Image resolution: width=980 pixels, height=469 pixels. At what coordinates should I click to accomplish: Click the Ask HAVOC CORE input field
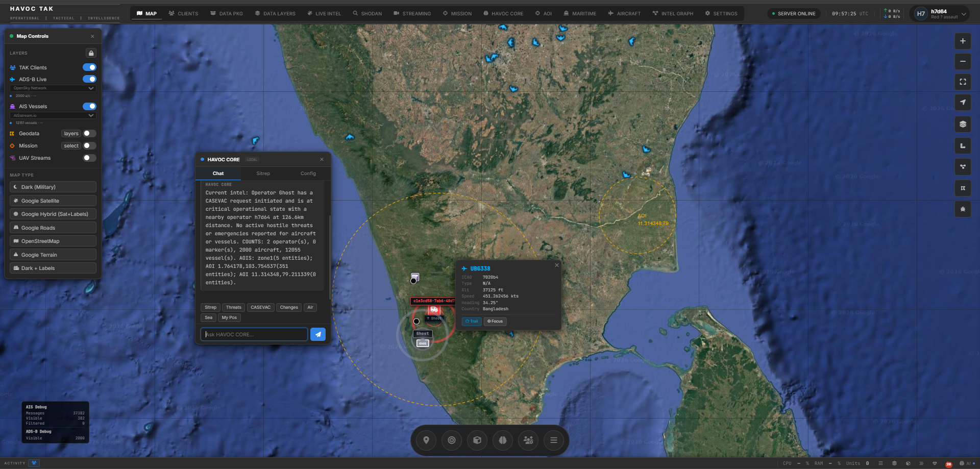coord(254,334)
